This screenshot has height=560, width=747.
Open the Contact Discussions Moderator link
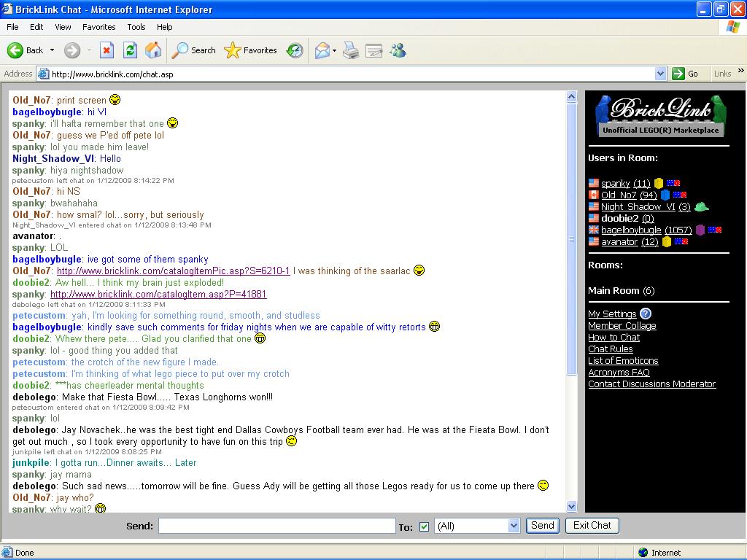[651, 384]
